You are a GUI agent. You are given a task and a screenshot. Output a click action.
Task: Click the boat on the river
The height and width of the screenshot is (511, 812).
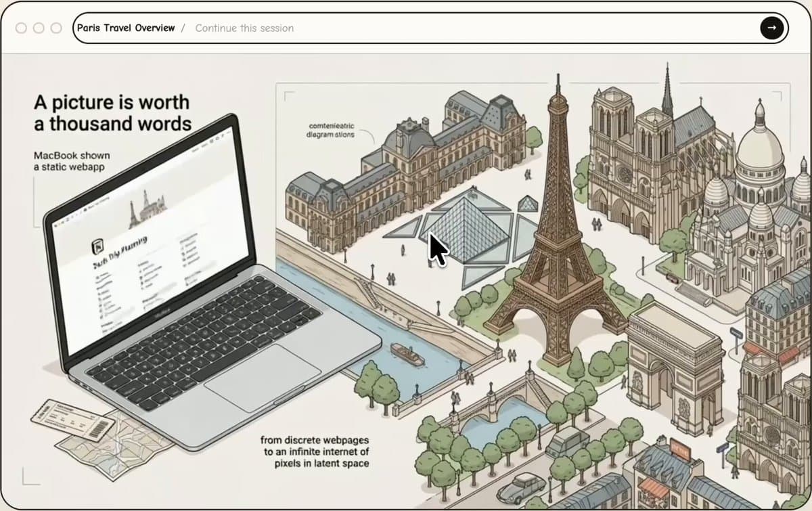[x=407, y=355]
